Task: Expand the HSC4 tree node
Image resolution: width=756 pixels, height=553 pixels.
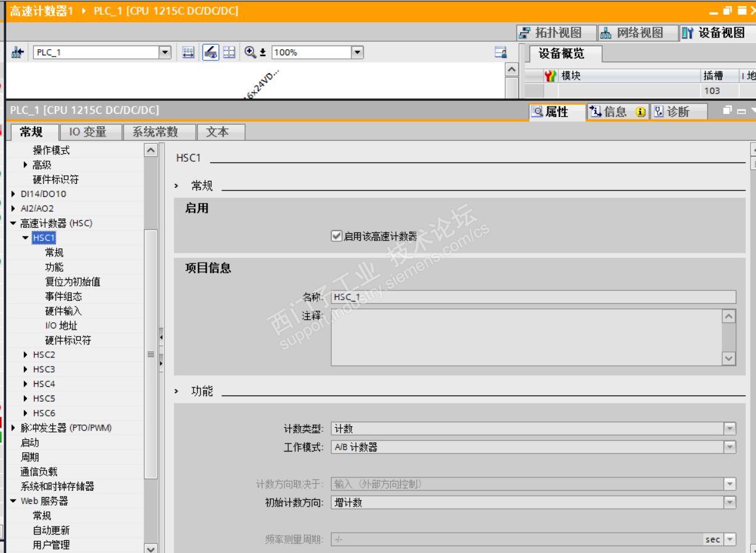Action: (25, 384)
